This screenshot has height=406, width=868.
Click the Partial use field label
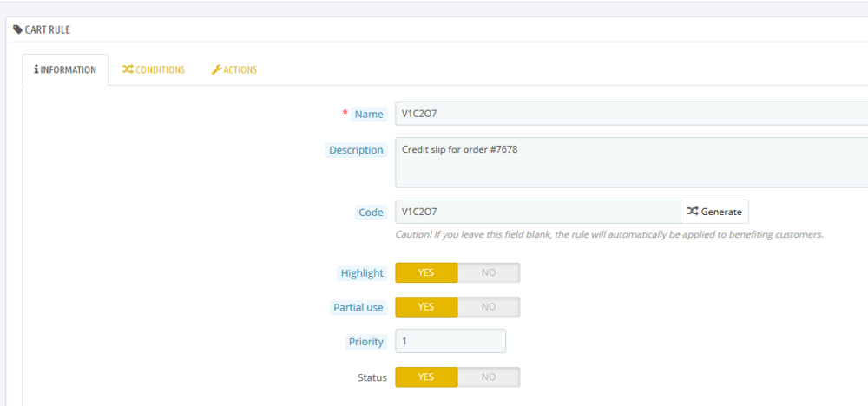[x=358, y=307]
